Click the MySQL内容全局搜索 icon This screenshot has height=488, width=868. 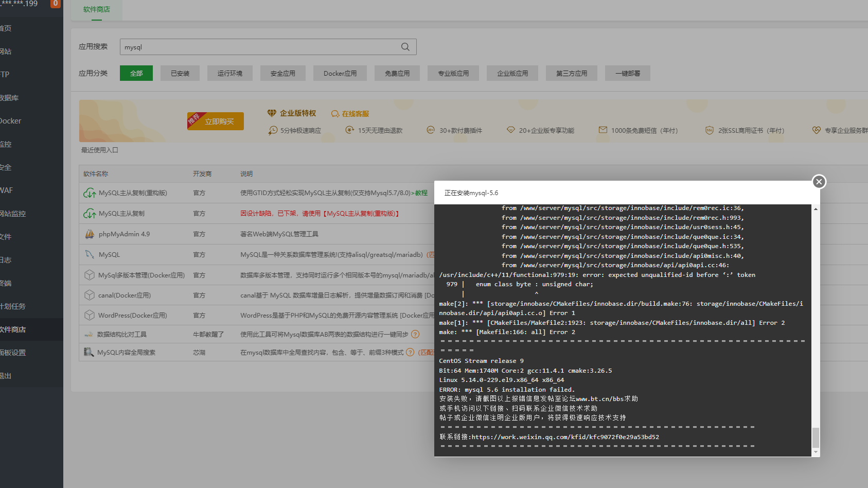pos(88,352)
